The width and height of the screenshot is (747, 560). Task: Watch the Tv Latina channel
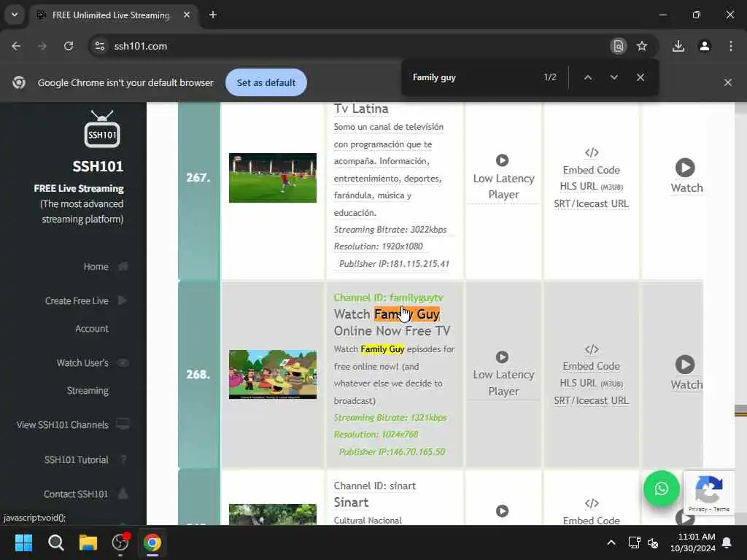point(686,176)
